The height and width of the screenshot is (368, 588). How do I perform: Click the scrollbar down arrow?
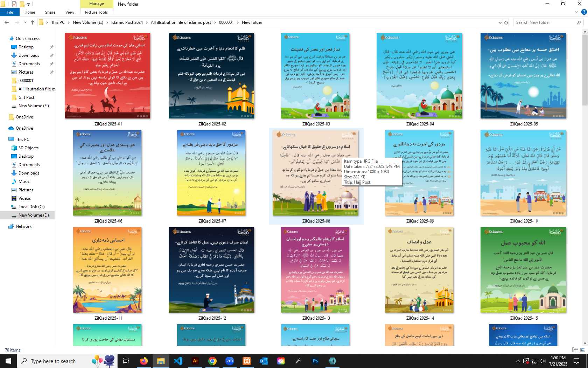pos(585,343)
